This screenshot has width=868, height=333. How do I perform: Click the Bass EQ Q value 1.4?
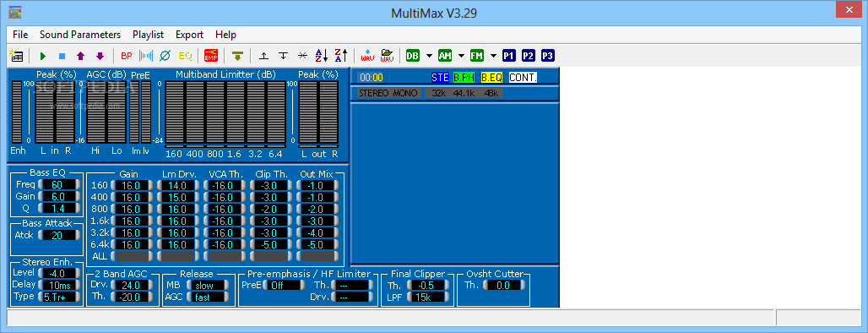pyautogui.click(x=60, y=208)
